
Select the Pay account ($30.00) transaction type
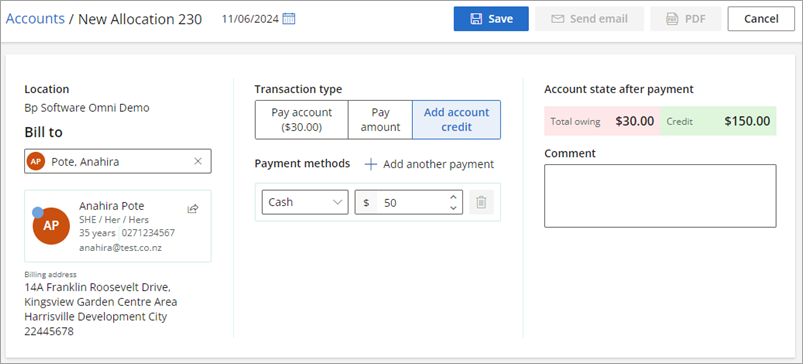(302, 120)
